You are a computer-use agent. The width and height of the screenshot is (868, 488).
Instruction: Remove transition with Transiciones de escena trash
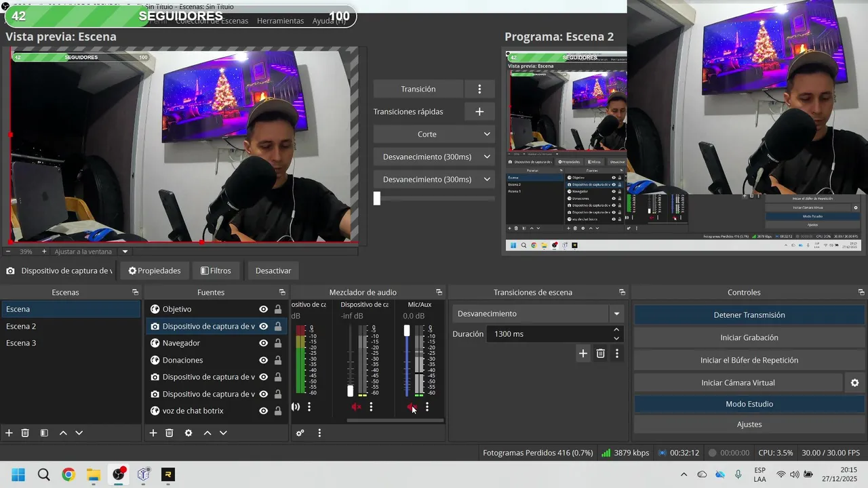[600, 353]
